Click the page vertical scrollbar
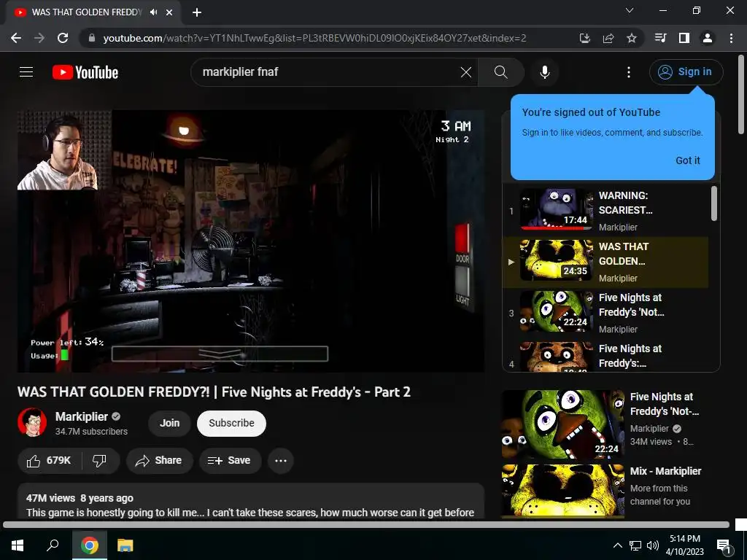Image resolution: width=747 pixels, height=560 pixels. [741, 94]
